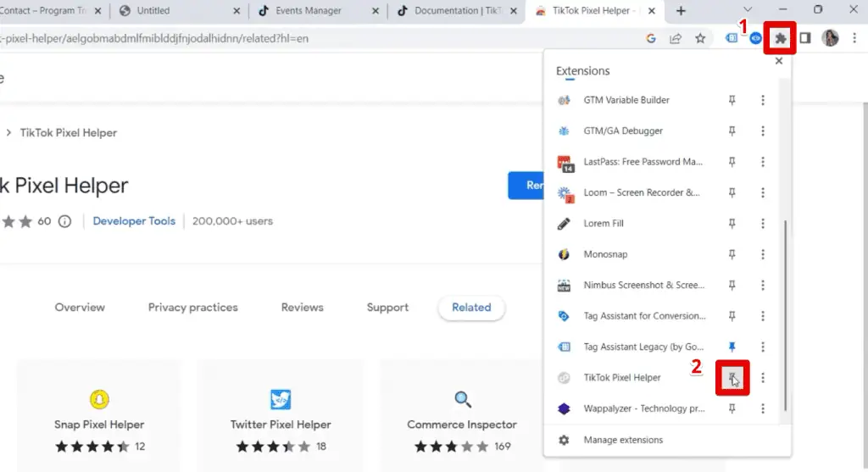Close the Extensions popup
Screen dimensions: 868x472
tap(779, 61)
